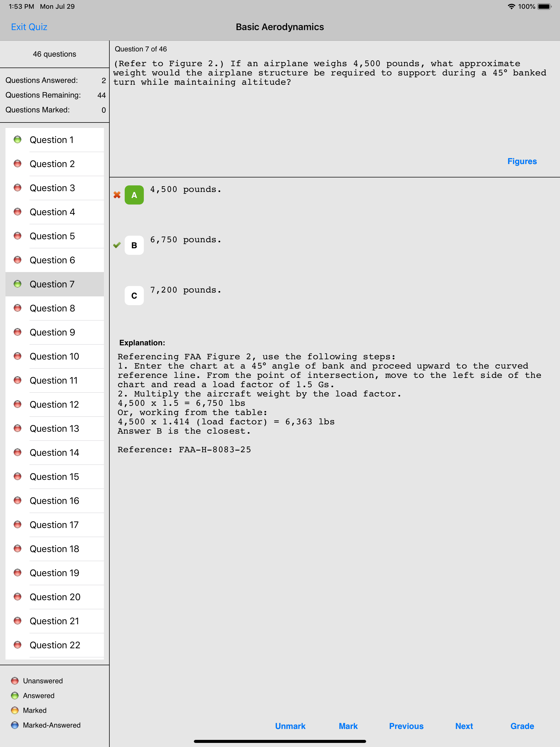The image size is (560, 747).
Task: Click the Unanswered legend indicator
Action: pos(14,681)
